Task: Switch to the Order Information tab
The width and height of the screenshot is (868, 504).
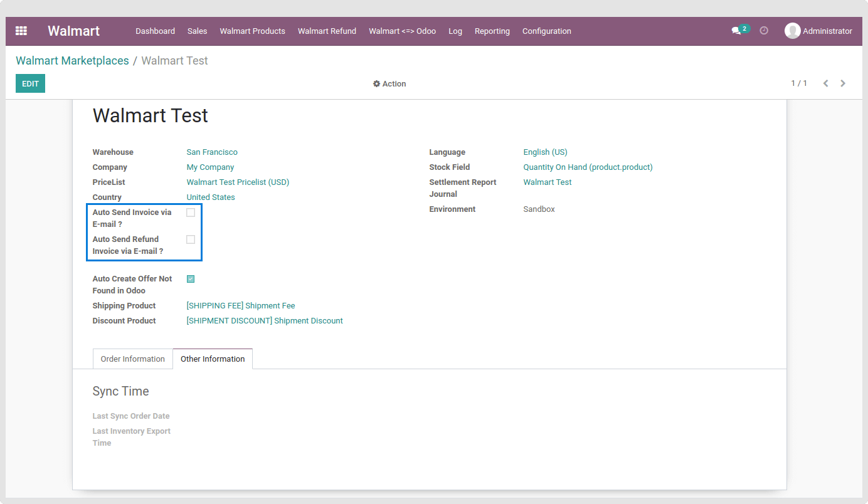Action: (133, 359)
